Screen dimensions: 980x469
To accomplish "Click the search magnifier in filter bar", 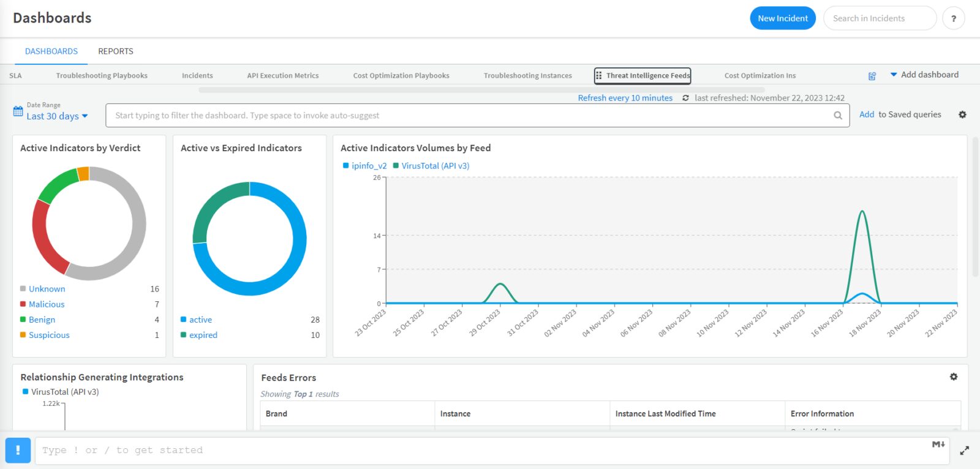I will click(837, 115).
